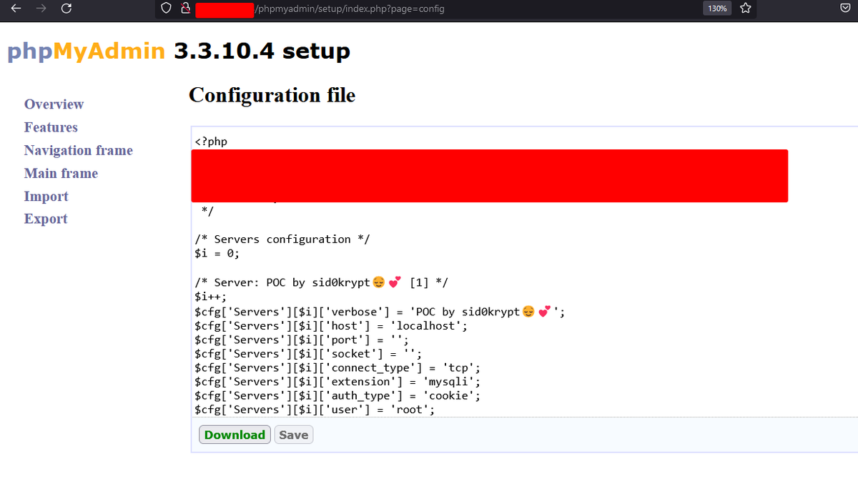Click the '$i = 0;' line
858x504 pixels.
pyautogui.click(x=217, y=253)
